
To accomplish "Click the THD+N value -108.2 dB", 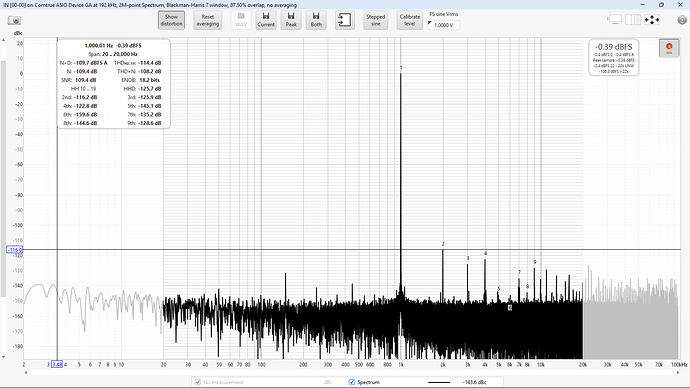I will coord(150,71).
